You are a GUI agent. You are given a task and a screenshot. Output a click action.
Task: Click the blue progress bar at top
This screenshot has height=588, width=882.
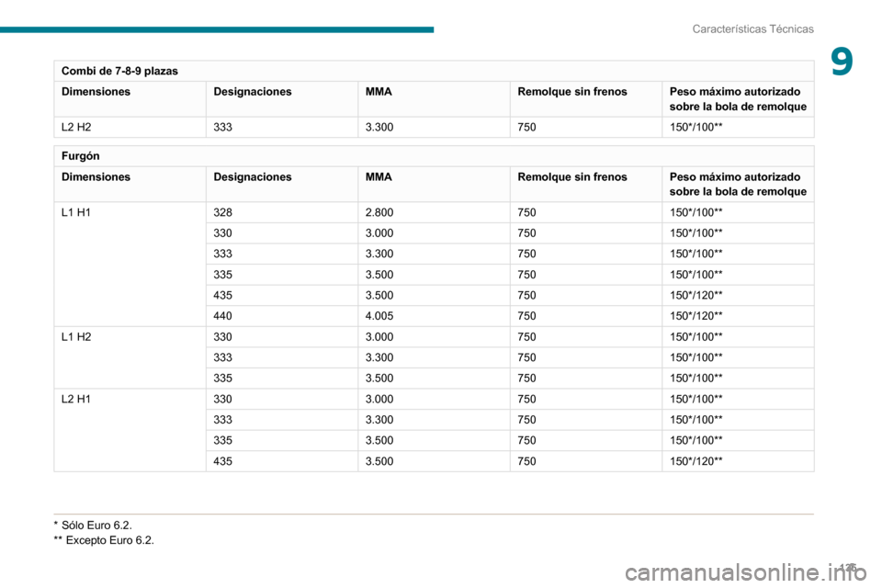[x=217, y=29]
